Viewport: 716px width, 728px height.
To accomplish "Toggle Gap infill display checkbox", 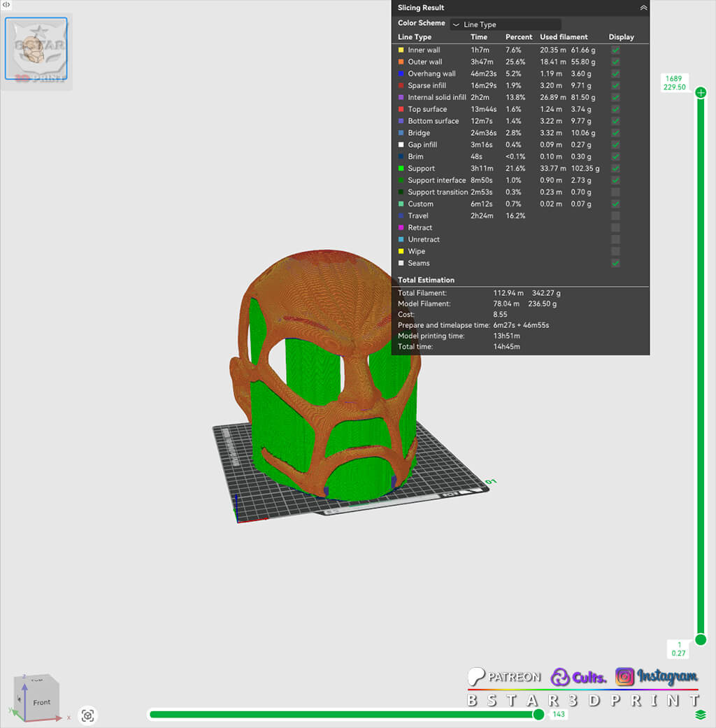I will point(615,145).
